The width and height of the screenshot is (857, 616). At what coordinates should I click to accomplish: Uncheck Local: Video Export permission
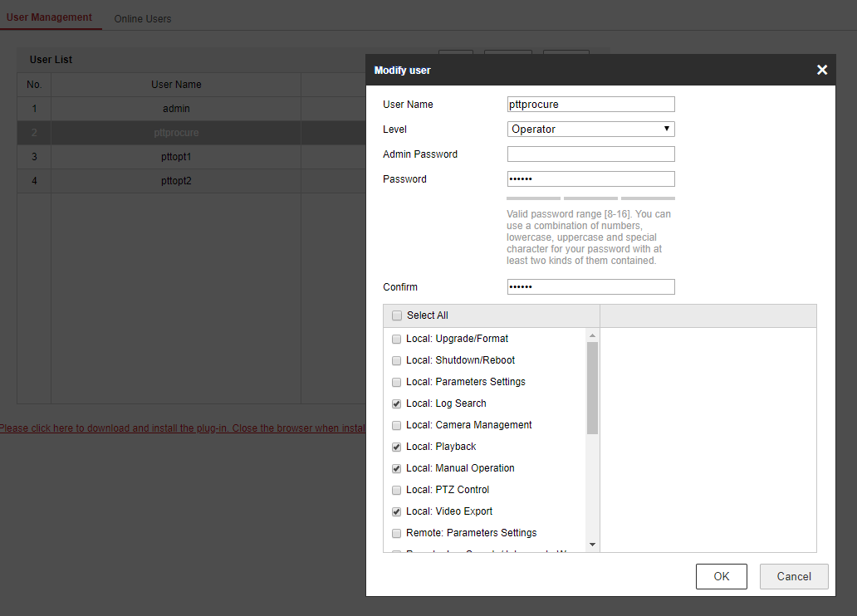tap(397, 511)
